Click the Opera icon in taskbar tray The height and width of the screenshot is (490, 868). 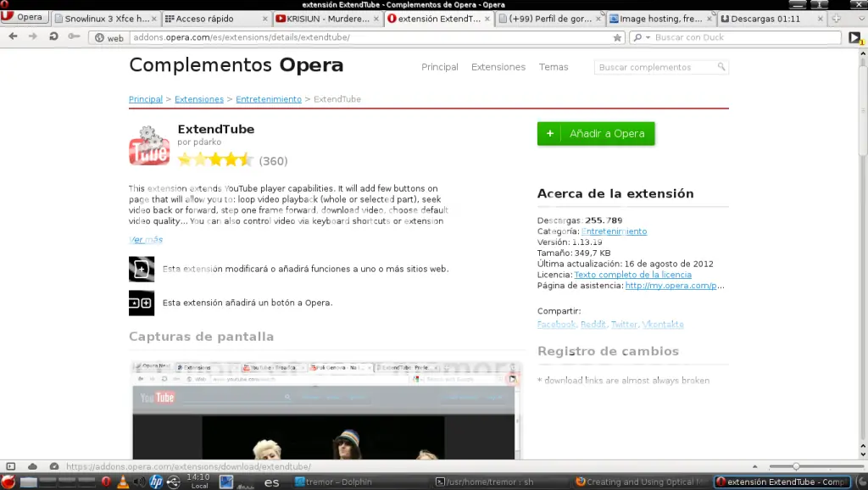point(106,482)
